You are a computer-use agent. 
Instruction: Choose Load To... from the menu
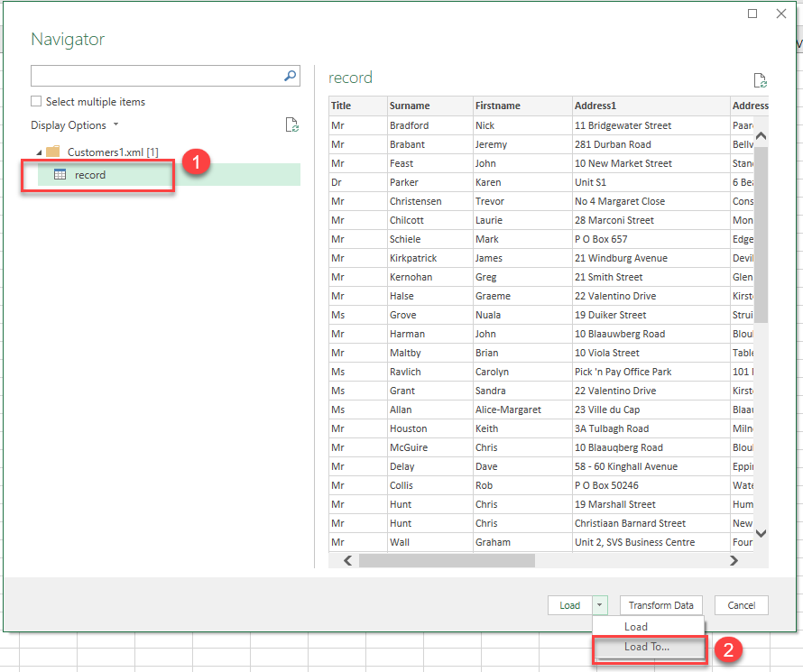pos(647,647)
